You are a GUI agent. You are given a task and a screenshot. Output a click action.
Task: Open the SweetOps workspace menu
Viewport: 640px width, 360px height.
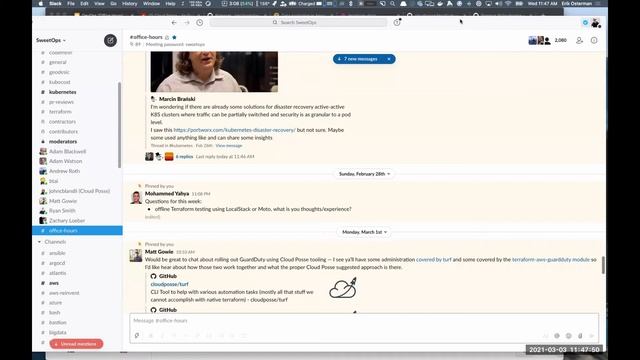[x=51, y=40]
